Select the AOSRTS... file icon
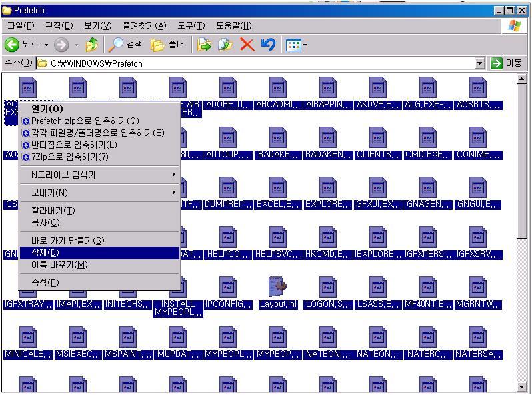 (478, 87)
